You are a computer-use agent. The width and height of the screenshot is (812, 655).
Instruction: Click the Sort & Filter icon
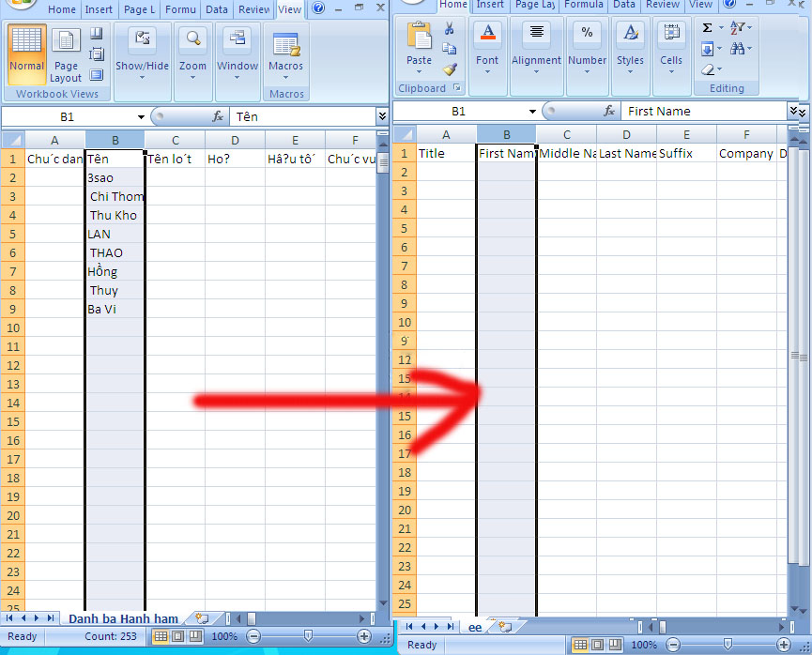739,28
